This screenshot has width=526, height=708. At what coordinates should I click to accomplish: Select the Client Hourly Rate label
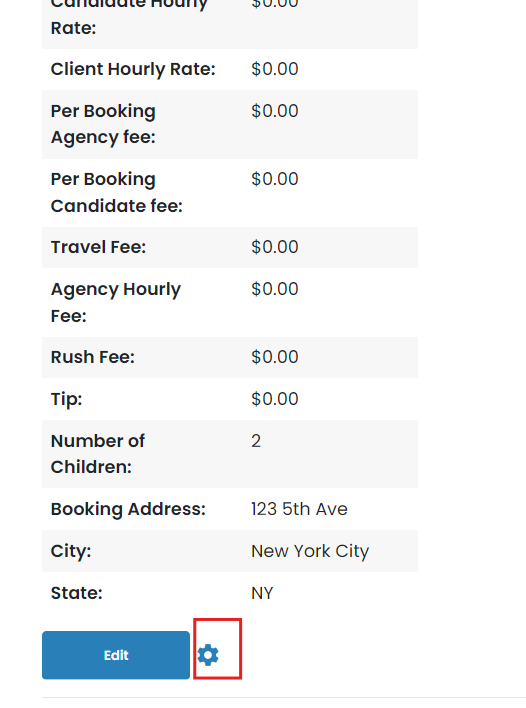coord(133,70)
